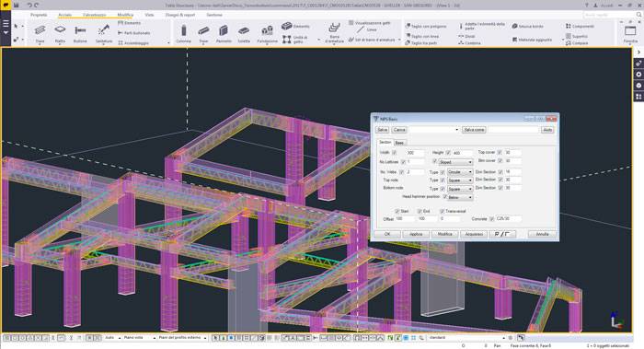Select the Soletta slab tool
644x349 pixels.
tap(244, 33)
